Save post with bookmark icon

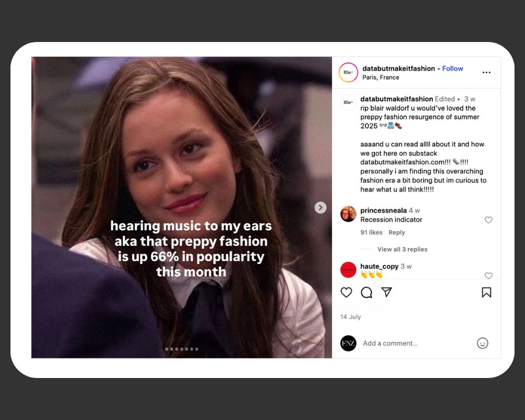click(487, 292)
